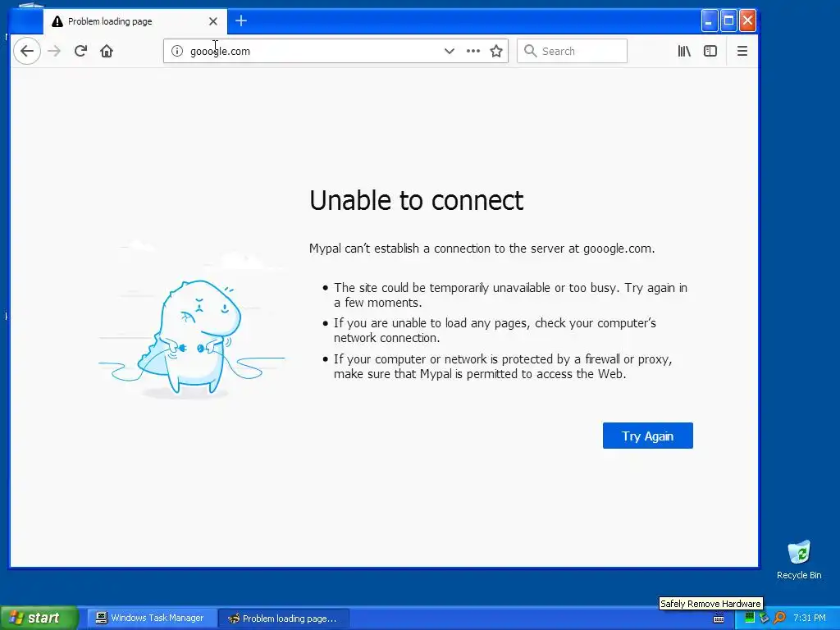Screen dimensions: 840x630
Task: Click the forward navigation arrow
Action: click(54, 51)
